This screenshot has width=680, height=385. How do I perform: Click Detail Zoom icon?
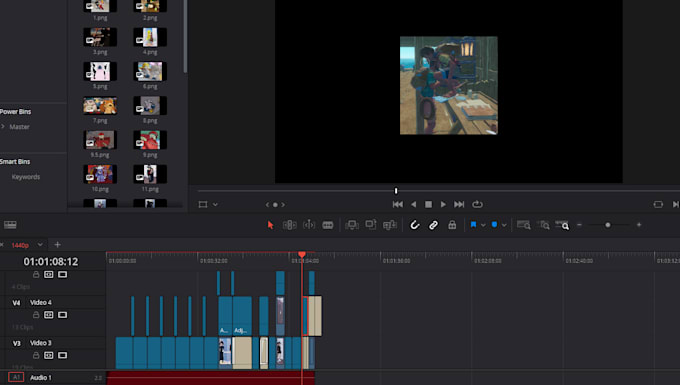(543, 225)
